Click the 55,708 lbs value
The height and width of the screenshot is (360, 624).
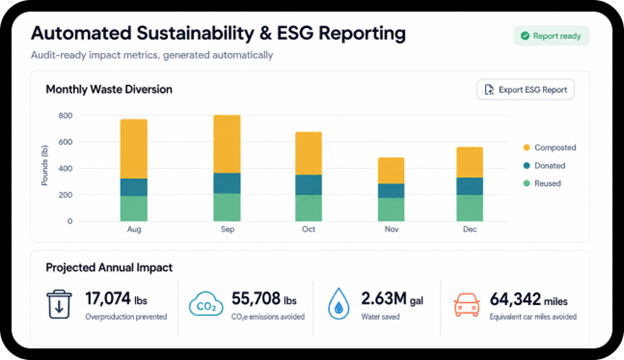(x=264, y=299)
